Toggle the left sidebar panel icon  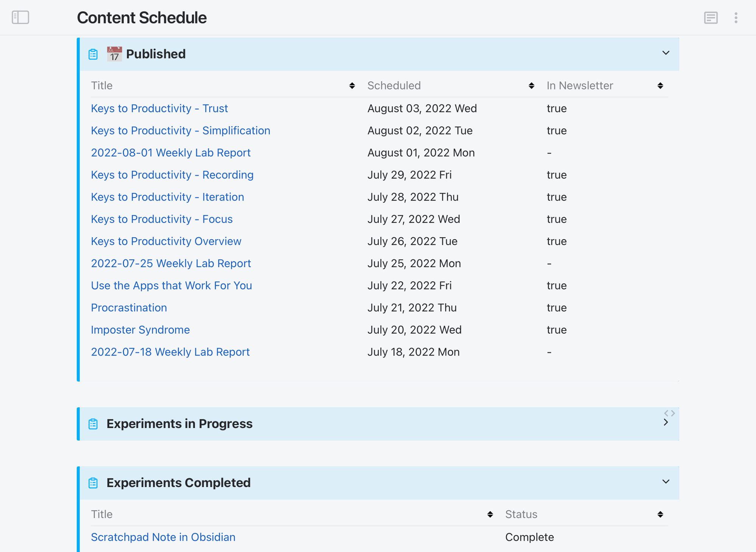pos(20,17)
